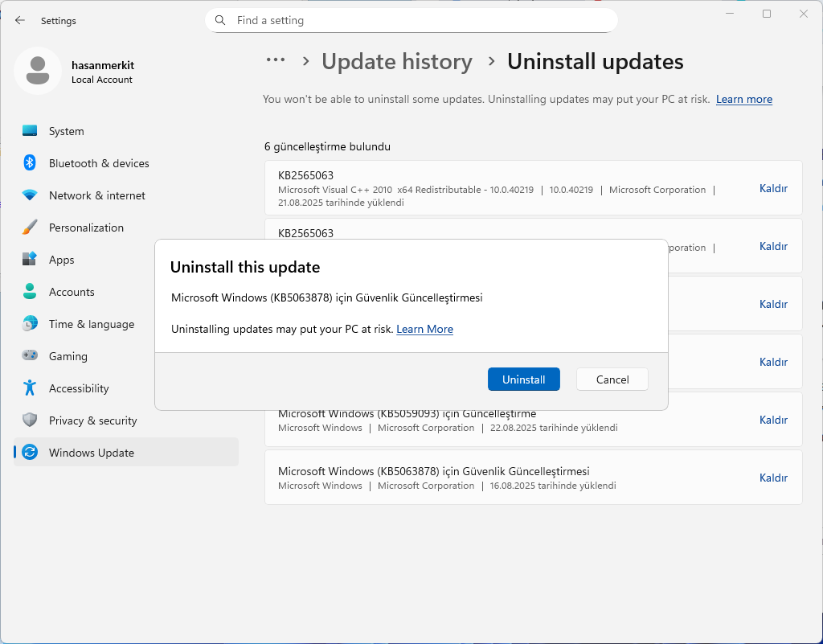
Task: Open the System settings page
Action: [x=126, y=131]
